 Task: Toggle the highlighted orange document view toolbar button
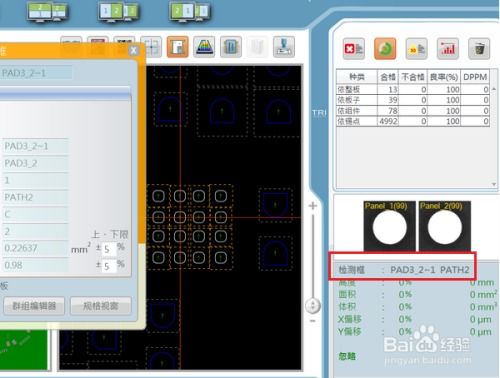(178, 47)
